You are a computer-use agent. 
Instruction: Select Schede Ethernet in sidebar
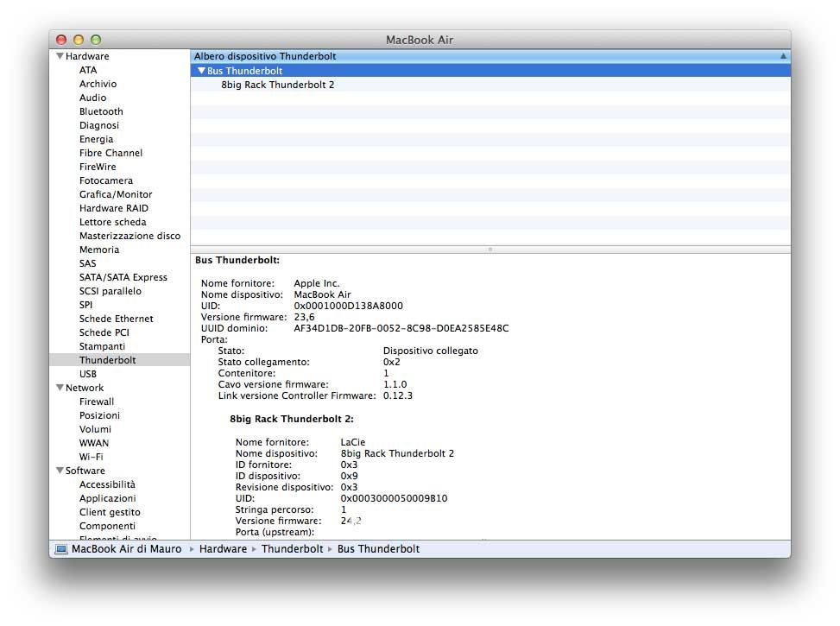[x=116, y=319]
